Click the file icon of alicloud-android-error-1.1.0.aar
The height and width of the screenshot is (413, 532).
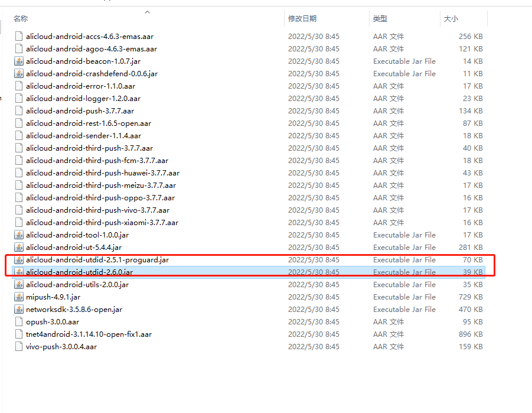pyautogui.click(x=19, y=86)
